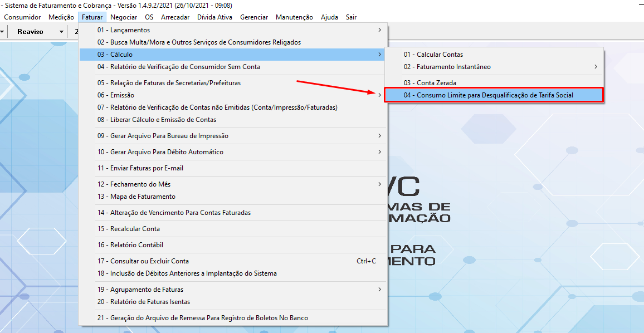Screen dimensions: 644x333
Task: Select 03 - Conta Zerada option
Action: (430, 83)
